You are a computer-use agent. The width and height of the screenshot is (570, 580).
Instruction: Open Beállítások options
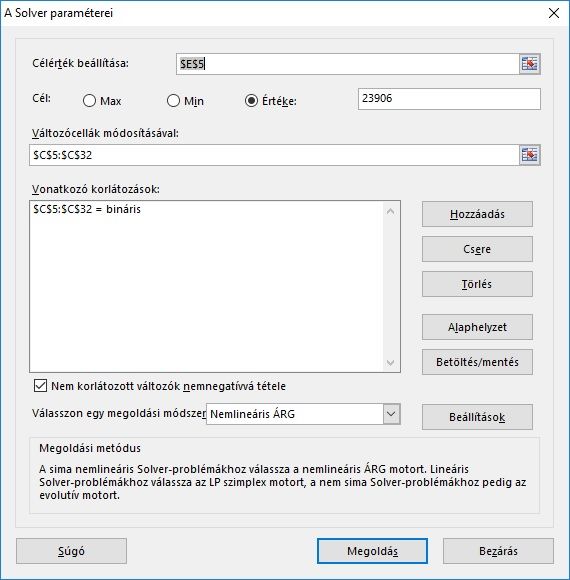point(477,417)
